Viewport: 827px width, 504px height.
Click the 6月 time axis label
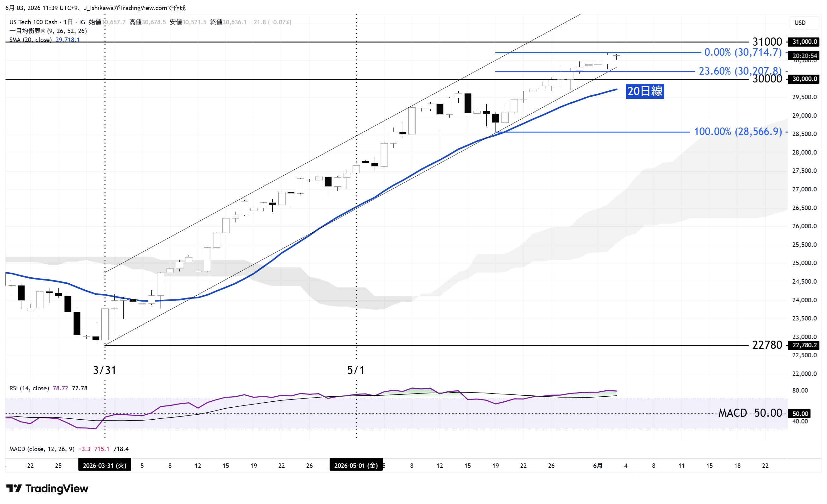598,465
